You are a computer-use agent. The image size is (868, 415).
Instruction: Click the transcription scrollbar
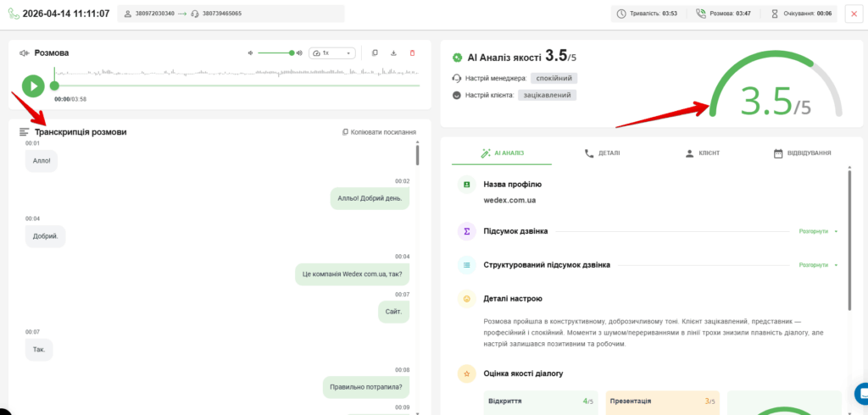417,155
